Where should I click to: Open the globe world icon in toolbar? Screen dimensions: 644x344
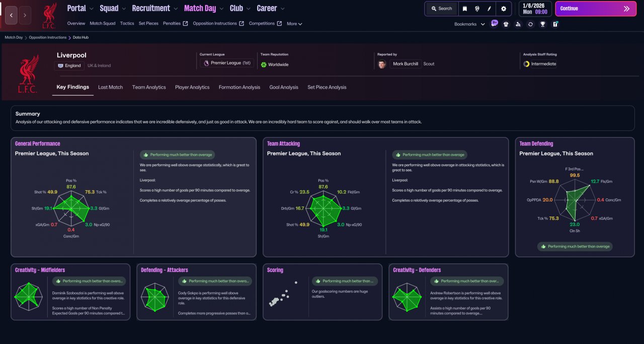click(477, 9)
